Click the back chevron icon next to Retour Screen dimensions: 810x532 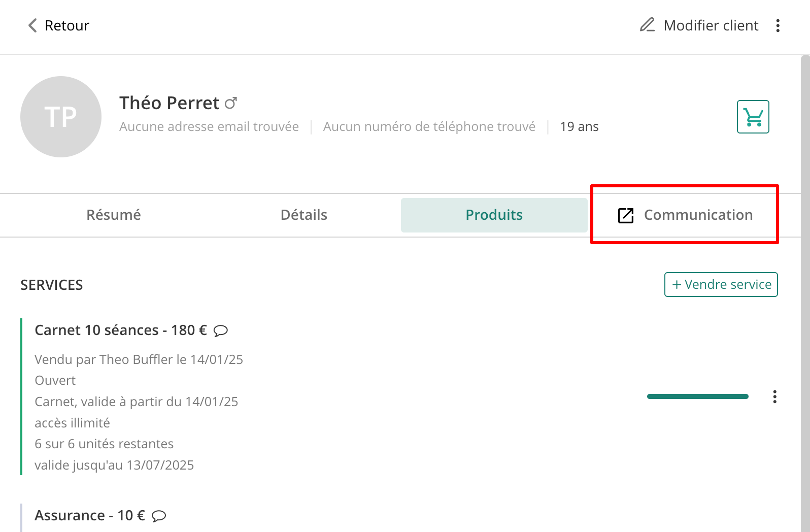click(x=32, y=25)
